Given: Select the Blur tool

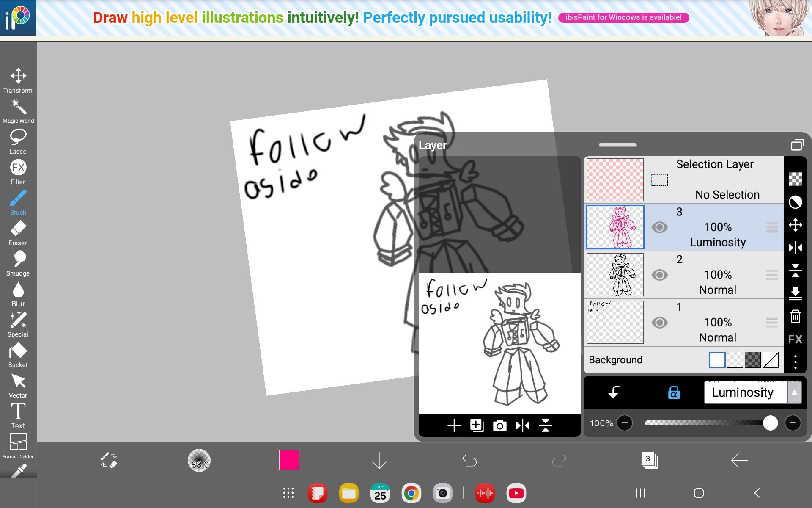Looking at the screenshot, I should 18,294.
